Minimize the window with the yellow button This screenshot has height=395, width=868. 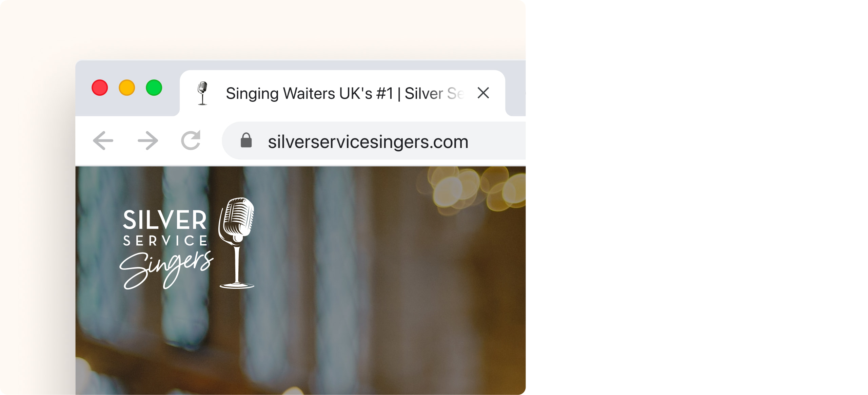pos(127,88)
